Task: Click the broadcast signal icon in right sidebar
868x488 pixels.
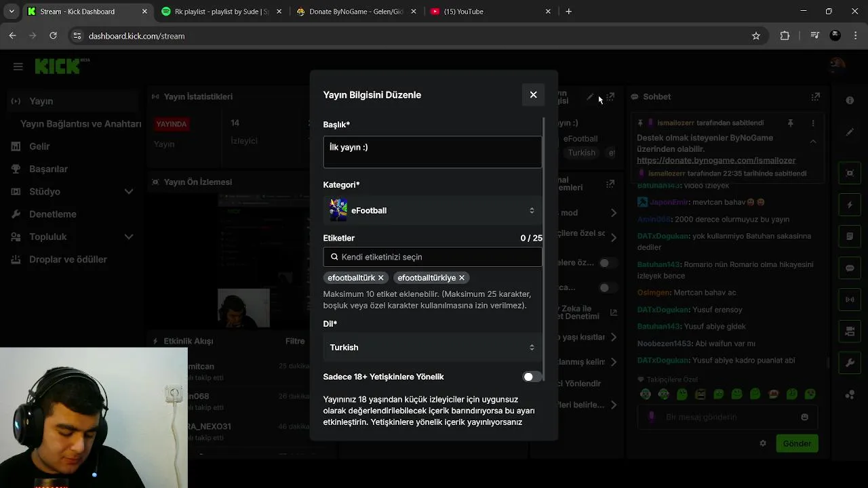Action: [x=850, y=300]
